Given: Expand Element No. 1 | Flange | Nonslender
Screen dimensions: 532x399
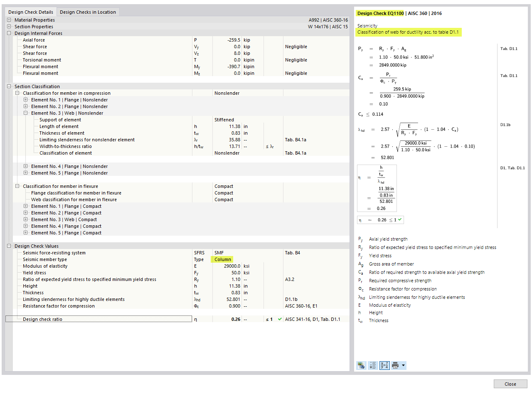Looking at the screenshot, I should pos(26,100).
